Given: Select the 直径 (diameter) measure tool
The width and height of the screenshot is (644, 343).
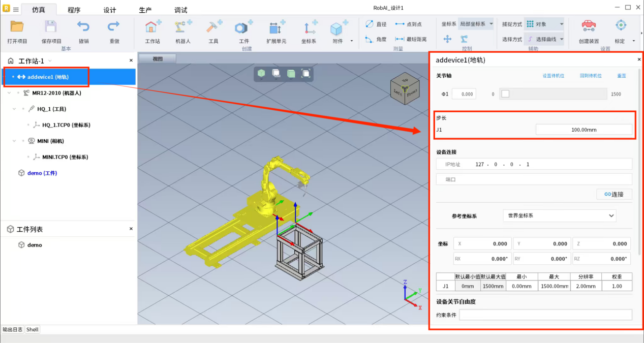Looking at the screenshot, I should (x=376, y=24).
